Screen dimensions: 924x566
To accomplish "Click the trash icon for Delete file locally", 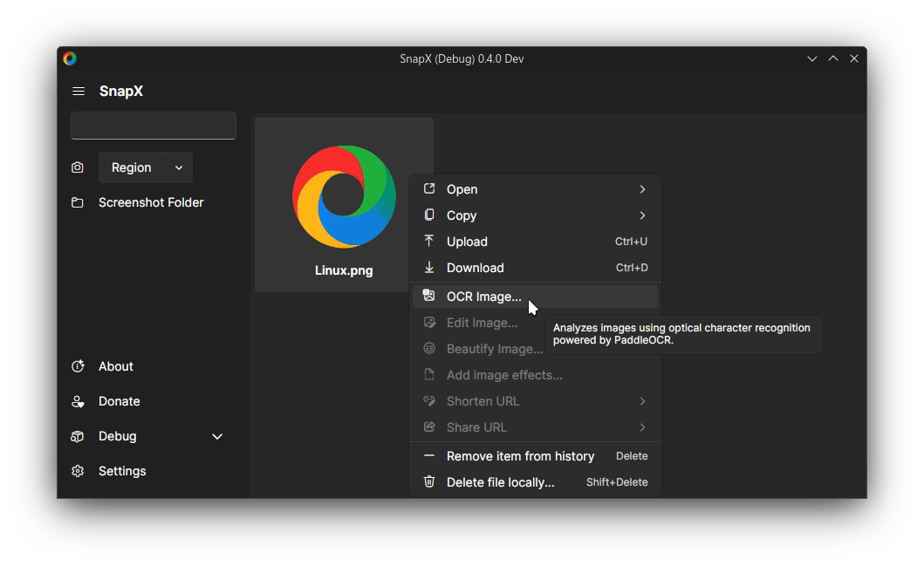I will coord(429,481).
